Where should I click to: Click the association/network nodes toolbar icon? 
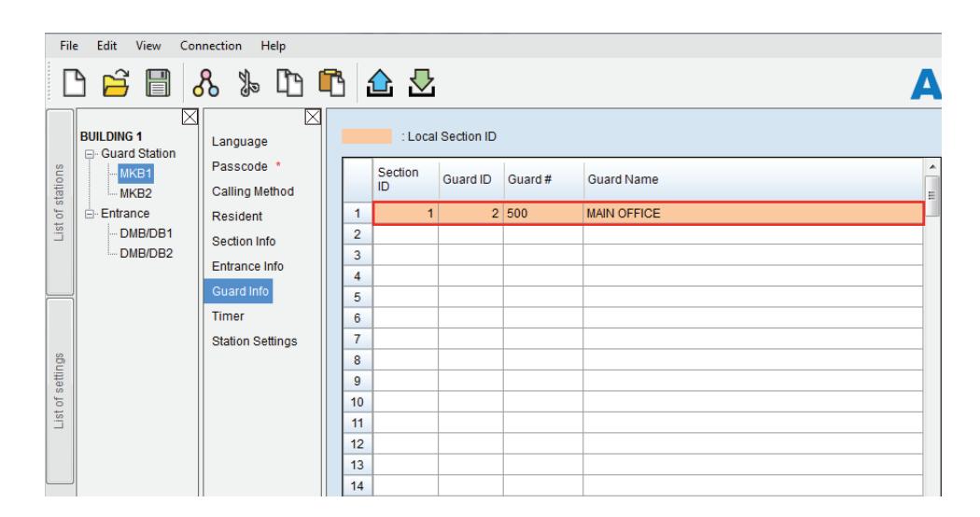click(x=205, y=82)
